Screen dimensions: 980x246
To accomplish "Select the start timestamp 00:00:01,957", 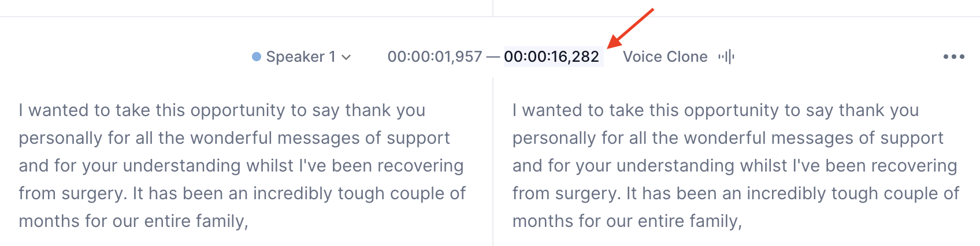I will tap(435, 57).
